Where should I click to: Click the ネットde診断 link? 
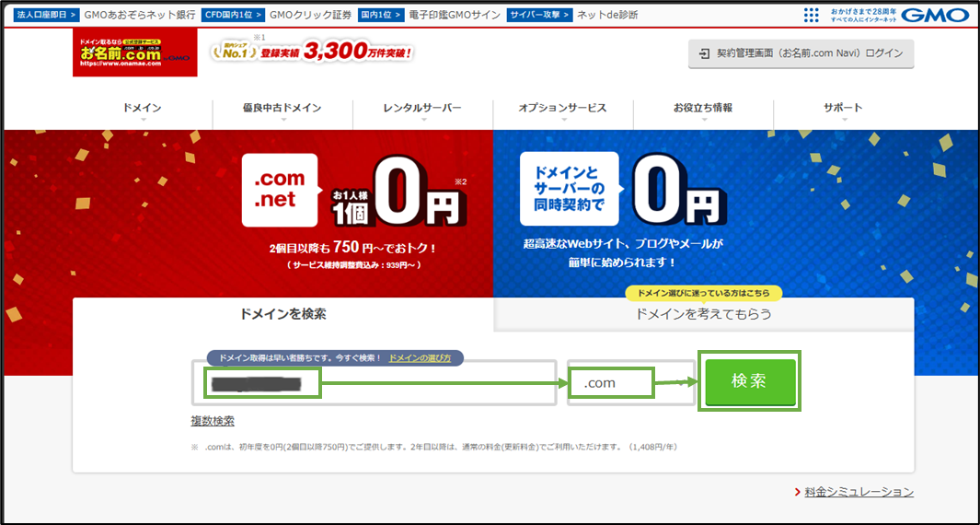pyautogui.click(x=607, y=15)
